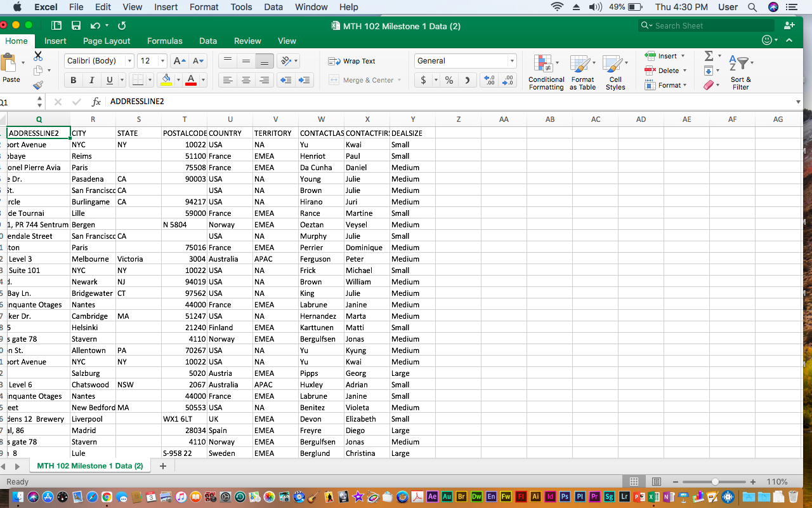Image resolution: width=812 pixels, height=508 pixels.
Task: Open Spotlight search in menu bar
Action: pyautogui.click(x=752, y=7)
